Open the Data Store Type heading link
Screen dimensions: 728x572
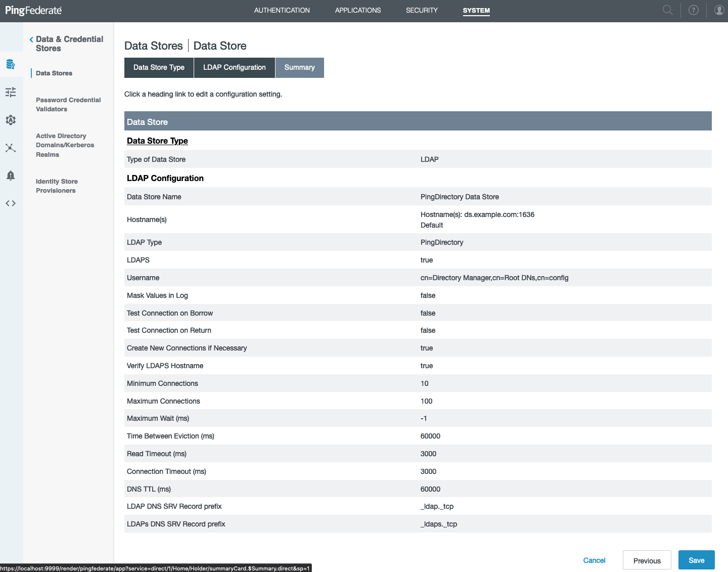pos(157,141)
